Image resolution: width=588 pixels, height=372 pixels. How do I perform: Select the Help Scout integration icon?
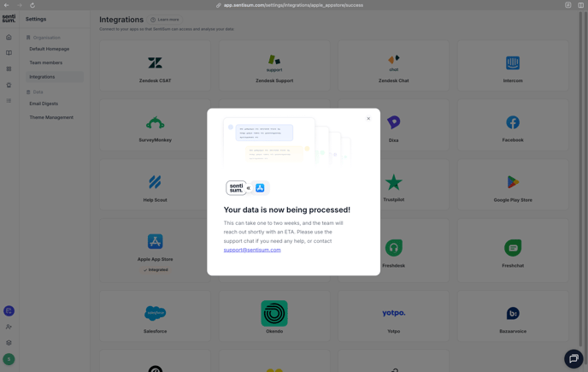[155, 182]
